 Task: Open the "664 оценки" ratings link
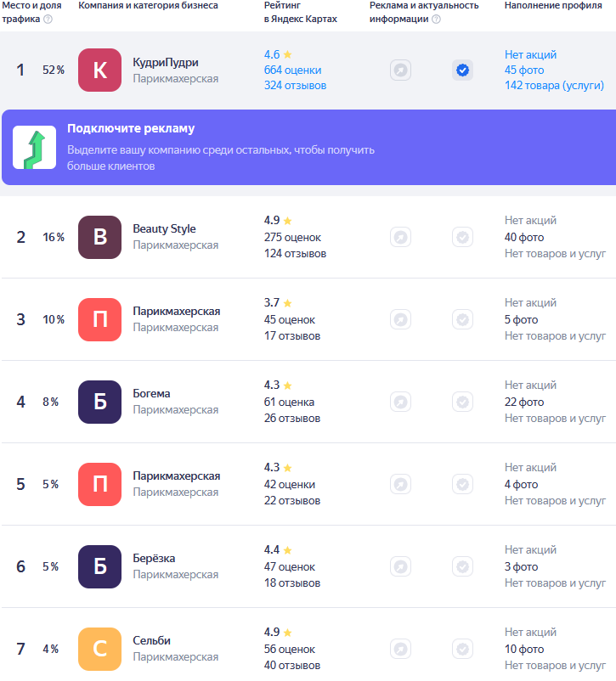[x=292, y=70]
